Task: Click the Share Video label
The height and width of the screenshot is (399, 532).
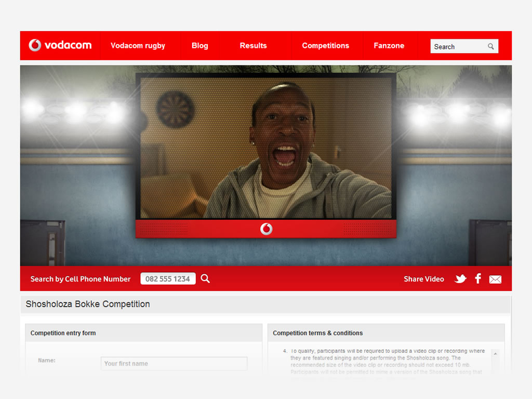Action: [x=423, y=279]
